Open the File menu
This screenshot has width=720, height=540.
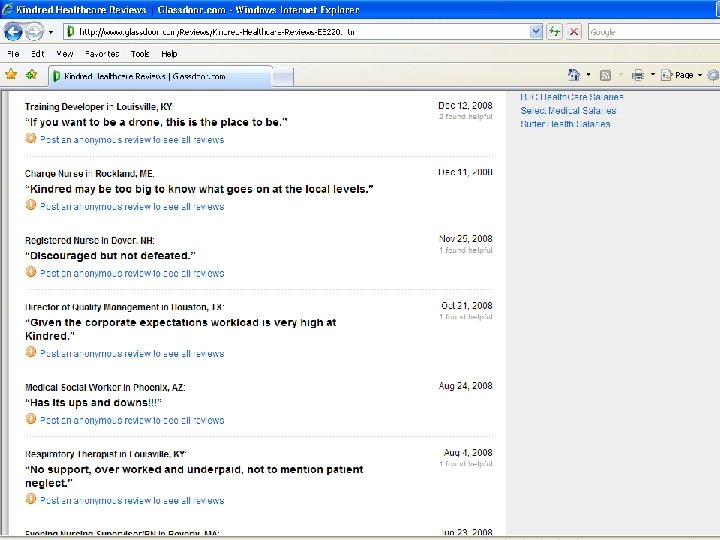point(13,54)
